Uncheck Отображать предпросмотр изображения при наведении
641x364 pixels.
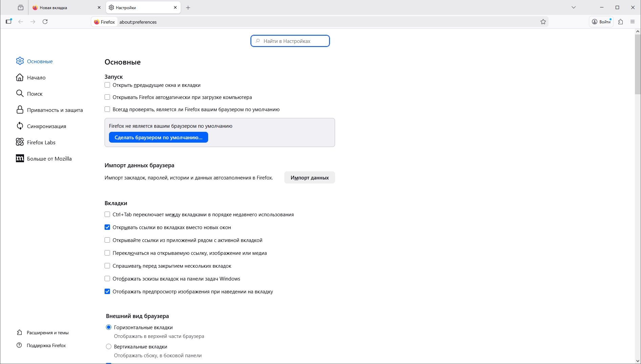pyautogui.click(x=107, y=292)
